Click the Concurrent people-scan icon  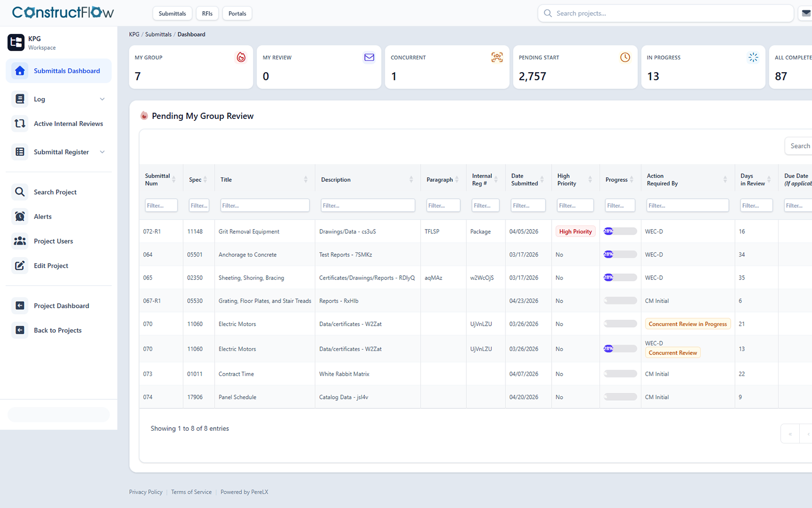point(497,57)
